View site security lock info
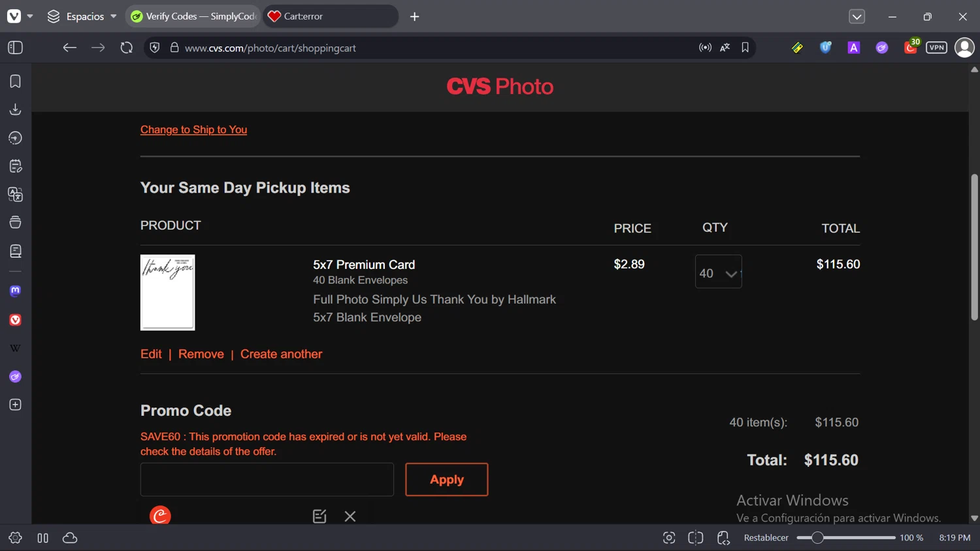 pyautogui.click(x=174, y=48)
